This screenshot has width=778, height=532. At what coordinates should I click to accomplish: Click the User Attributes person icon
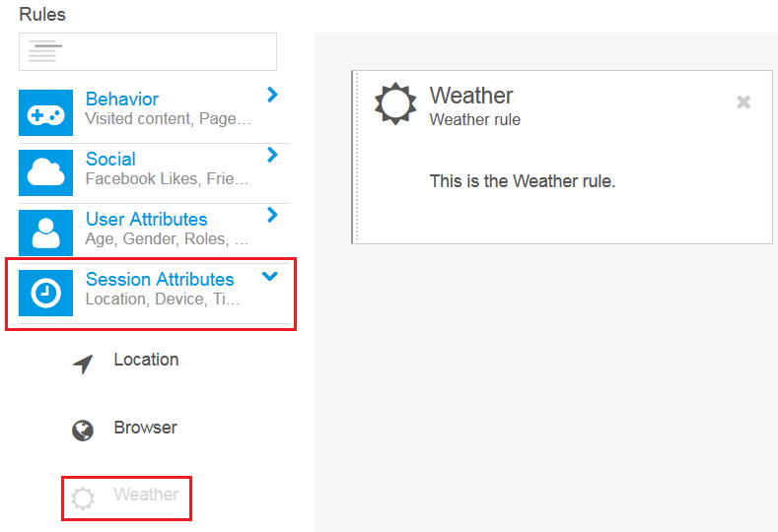pos(45,233)
